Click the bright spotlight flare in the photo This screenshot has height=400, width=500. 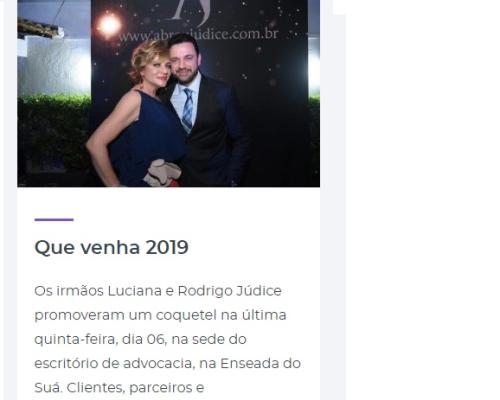coord(109,25)
